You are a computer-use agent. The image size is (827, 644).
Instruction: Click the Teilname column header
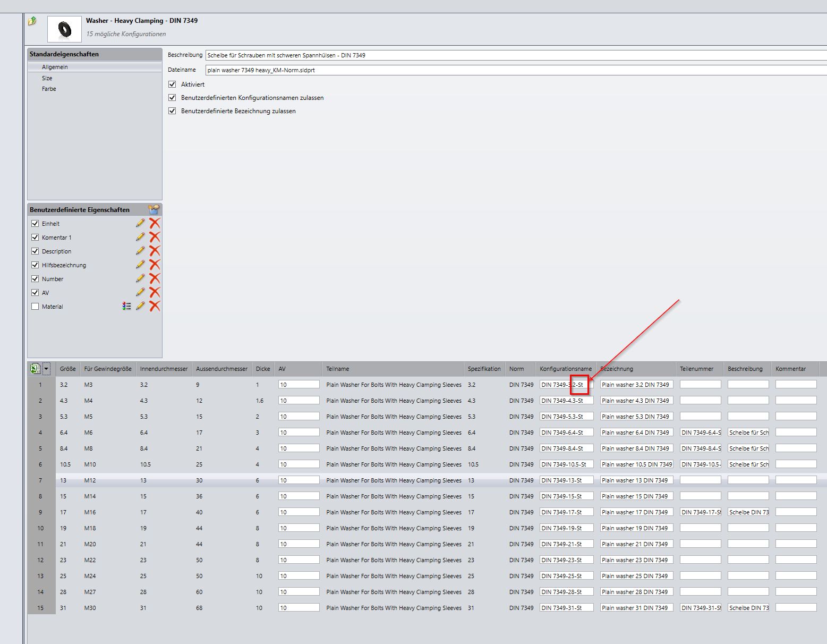point(393,369)
